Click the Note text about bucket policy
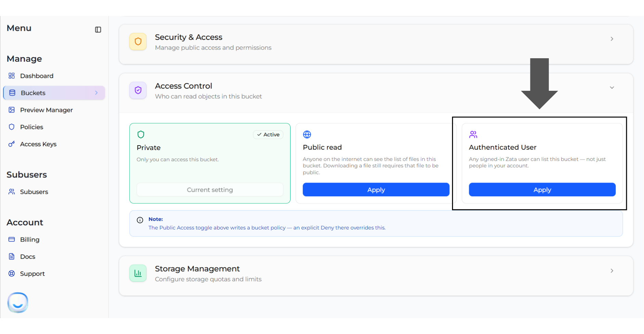644x334 pixels. pos(267,228)
